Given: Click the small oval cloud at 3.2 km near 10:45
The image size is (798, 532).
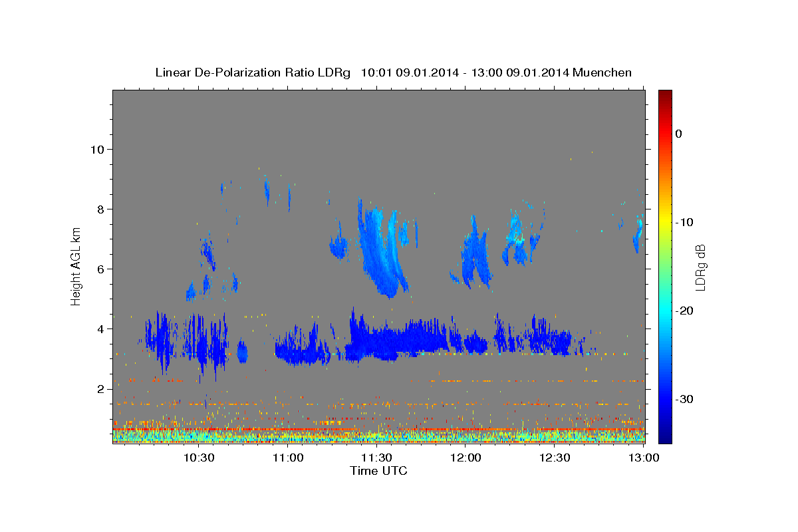Looking at the screenshot, I should click(242, 352).
